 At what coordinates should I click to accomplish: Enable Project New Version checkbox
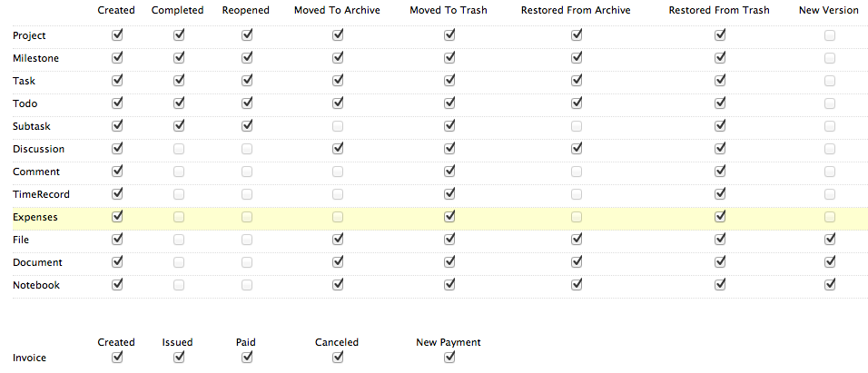[830, 35]
